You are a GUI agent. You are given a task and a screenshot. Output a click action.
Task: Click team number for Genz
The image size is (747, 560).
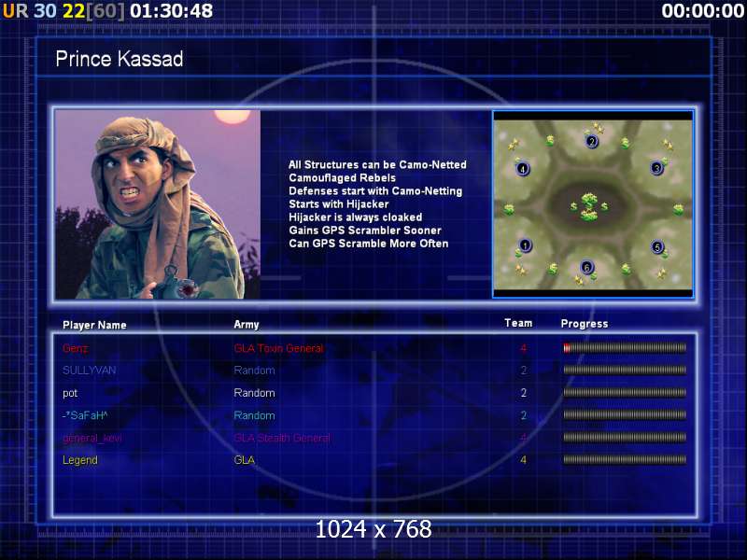pos(523,348)
